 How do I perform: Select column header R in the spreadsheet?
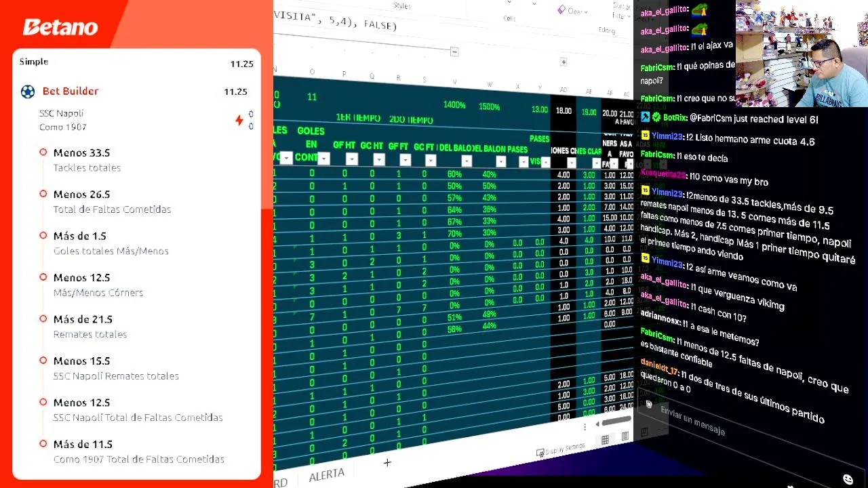point(398,77)
